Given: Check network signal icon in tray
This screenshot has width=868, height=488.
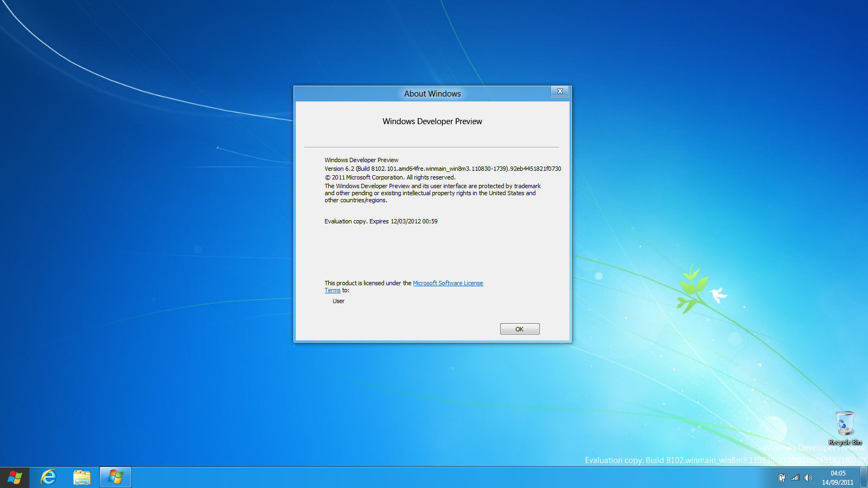Looking at the screenshot, I should 795,478.
